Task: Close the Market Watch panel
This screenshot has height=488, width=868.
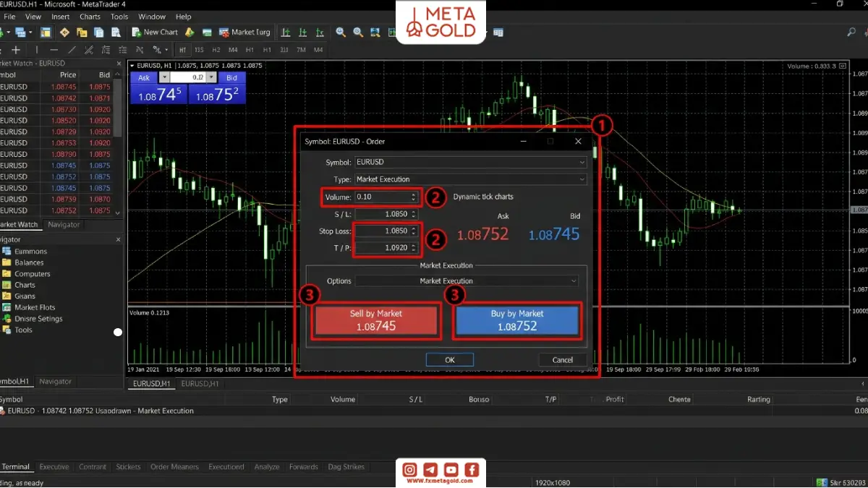Action: (119, 64)
